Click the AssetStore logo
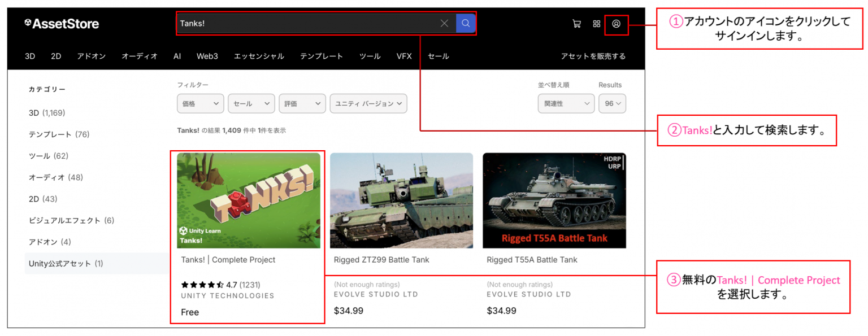The height and width of the screenshot is (336, 868). [x=61, y=23]
